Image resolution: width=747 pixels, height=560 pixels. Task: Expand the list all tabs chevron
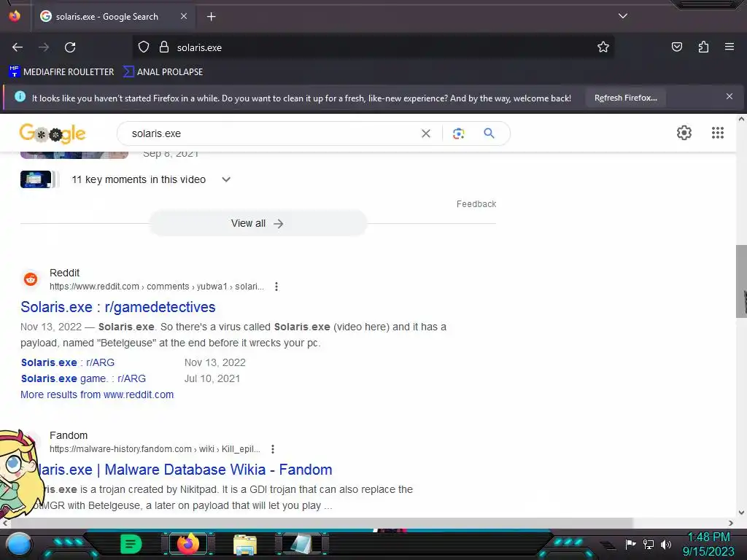click(623, 16)
